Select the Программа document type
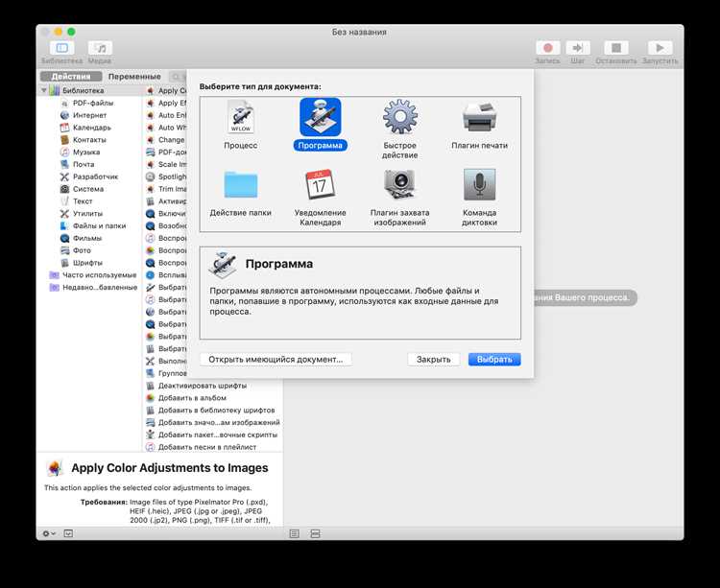 pos(320,125)
